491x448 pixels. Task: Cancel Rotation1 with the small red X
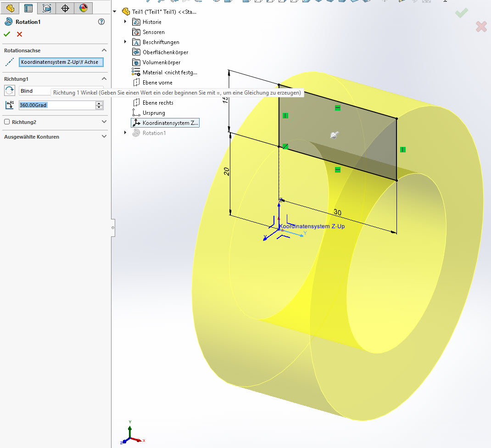point(19,34)
